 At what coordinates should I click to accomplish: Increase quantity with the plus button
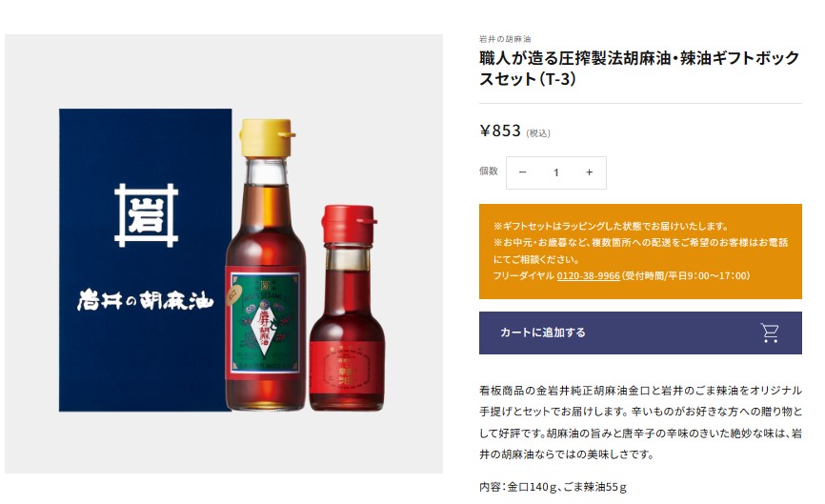pos(590,172)
